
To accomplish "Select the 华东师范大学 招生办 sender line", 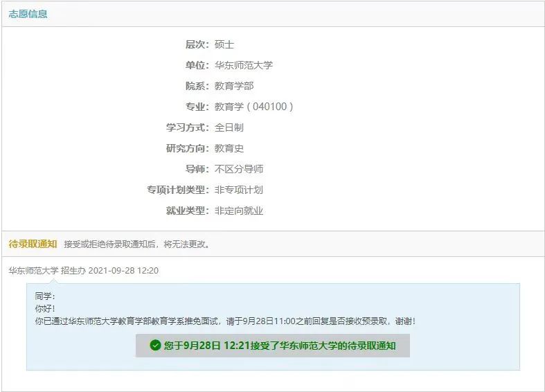I will (83, 271).
